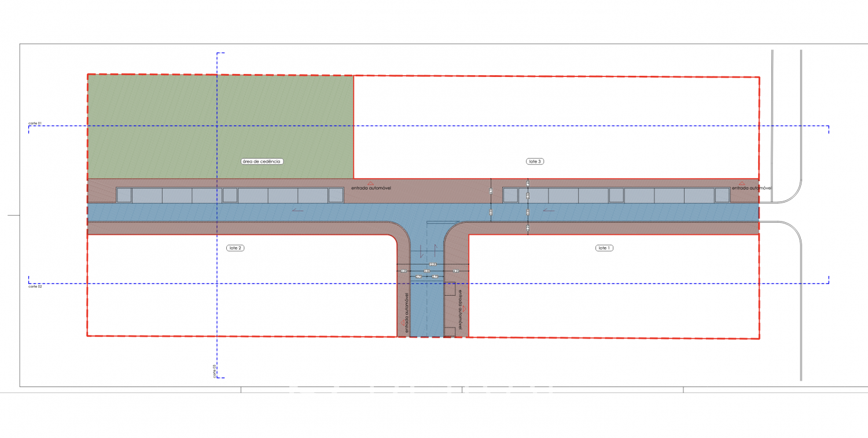Select the corte 02 section label
The image size is (868, 438).
tap(35, 286)
